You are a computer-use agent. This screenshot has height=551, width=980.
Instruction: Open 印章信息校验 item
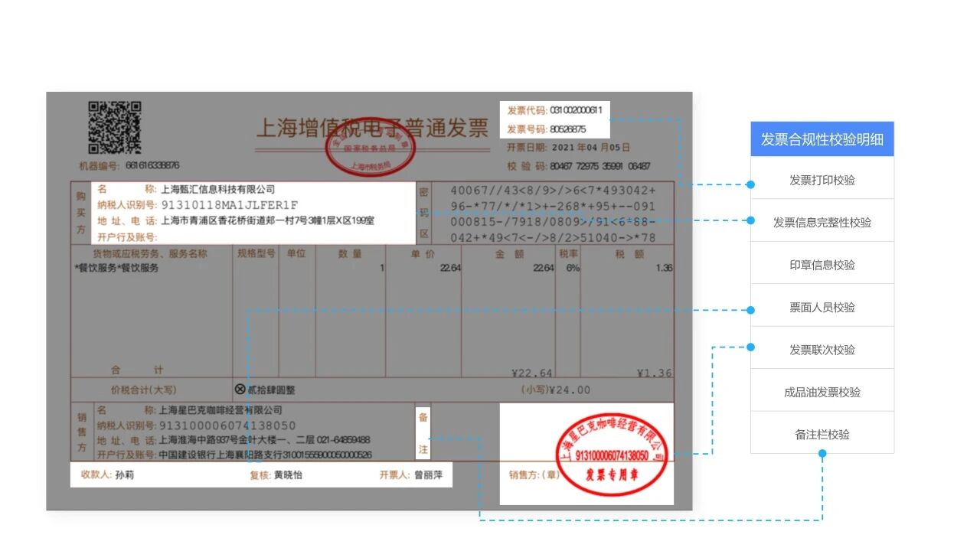click(822, 265)
